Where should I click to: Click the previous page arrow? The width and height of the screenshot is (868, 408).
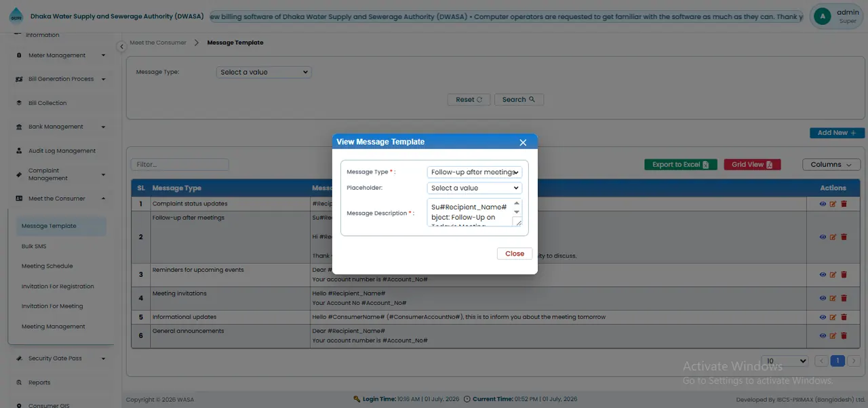coord(821,361)
